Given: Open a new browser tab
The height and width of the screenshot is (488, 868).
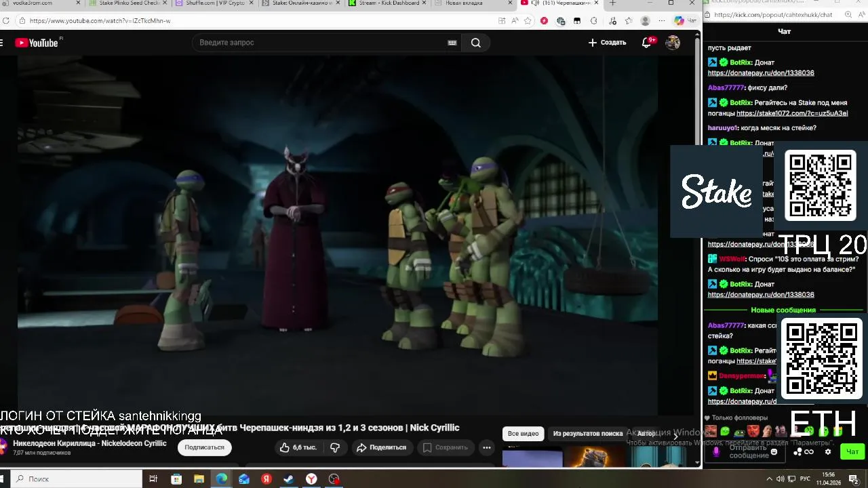Looking at the screenshot, I should (612, 3).
